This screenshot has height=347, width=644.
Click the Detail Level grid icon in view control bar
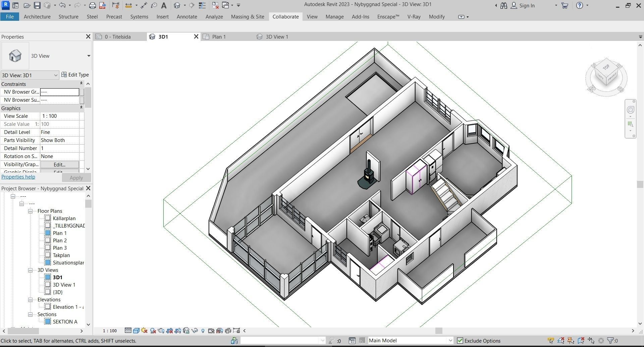coord(128,331)
